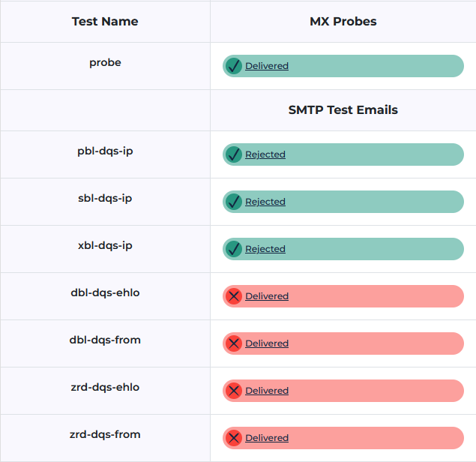
Task: Select the zrd-dqs-from test name cell
Action: click(105, 435)
